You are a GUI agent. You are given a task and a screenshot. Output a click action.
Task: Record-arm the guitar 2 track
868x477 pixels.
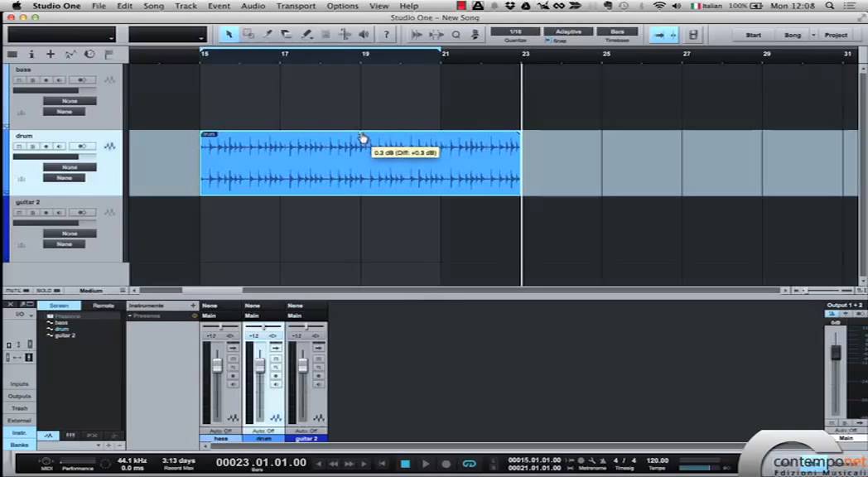click(x=46, y=213)
